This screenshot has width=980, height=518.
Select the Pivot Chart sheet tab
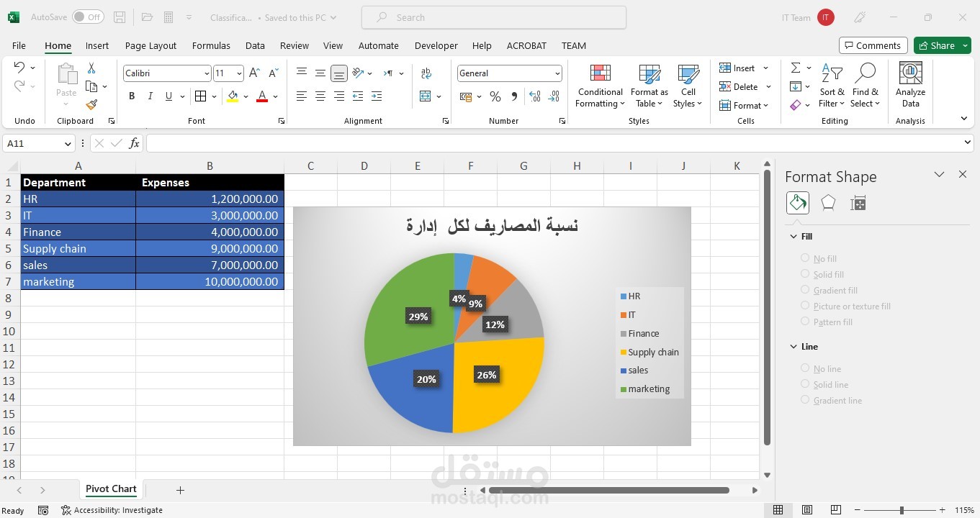pos(110,489)
